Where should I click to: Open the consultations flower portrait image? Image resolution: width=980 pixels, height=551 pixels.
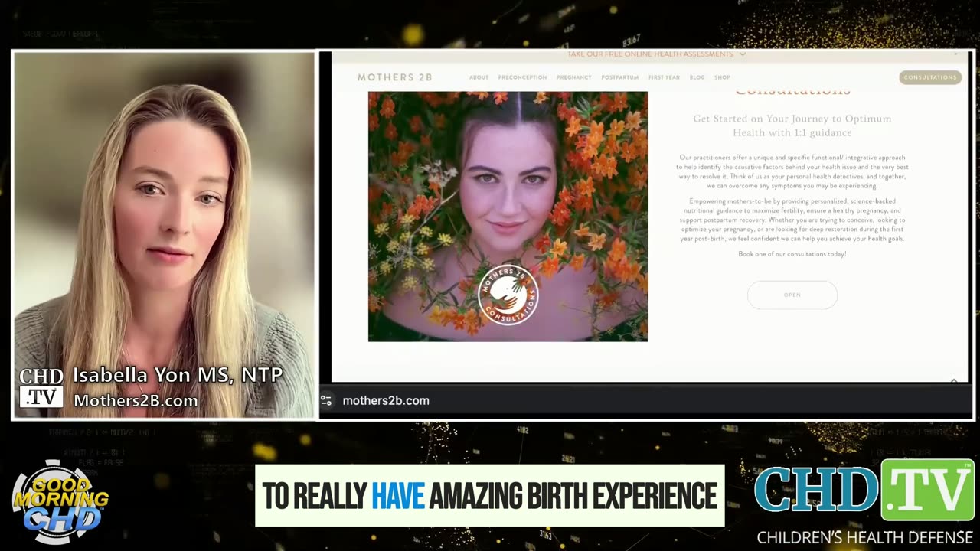508,217
